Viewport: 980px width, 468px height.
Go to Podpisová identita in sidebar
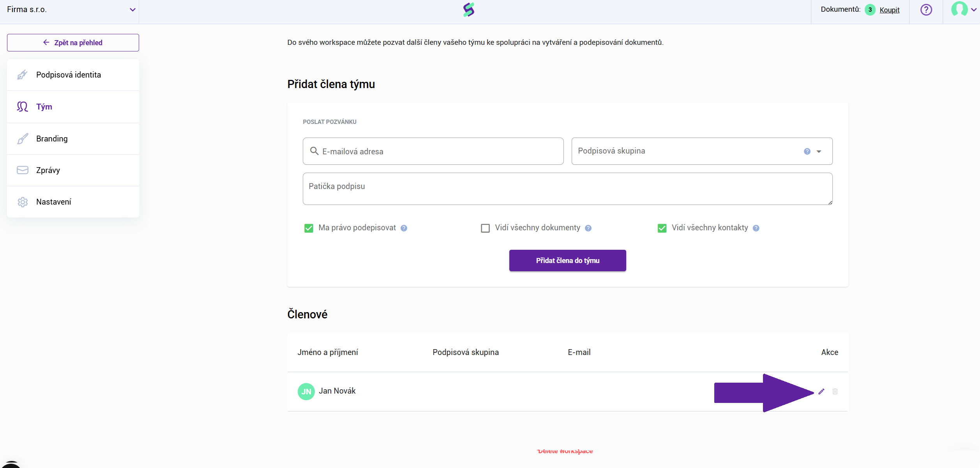pos(69,75)
